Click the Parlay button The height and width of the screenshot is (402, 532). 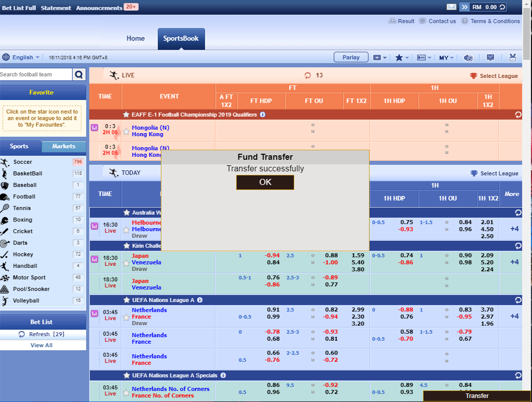click(351, 57)
